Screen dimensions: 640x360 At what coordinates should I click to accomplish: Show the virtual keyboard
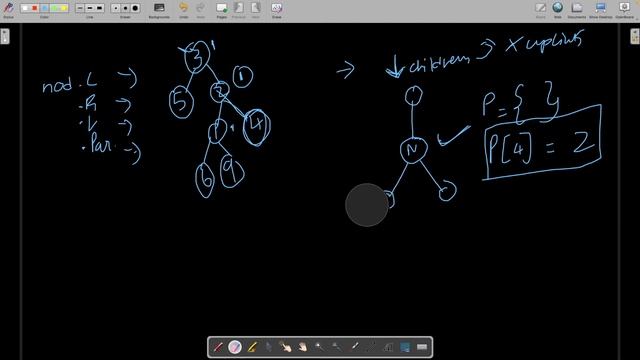[422, 347]
